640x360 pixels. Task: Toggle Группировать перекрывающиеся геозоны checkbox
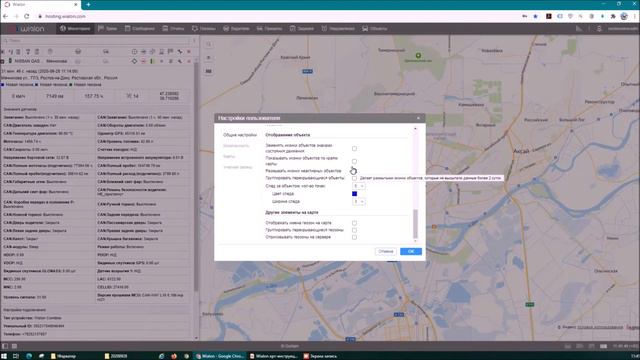pos(354,230)
